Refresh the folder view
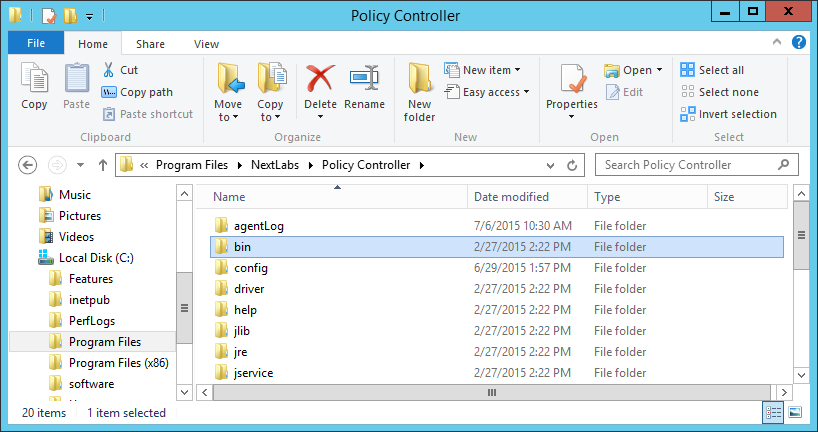Viewport: 818px width, 432px height. [572, 166]
